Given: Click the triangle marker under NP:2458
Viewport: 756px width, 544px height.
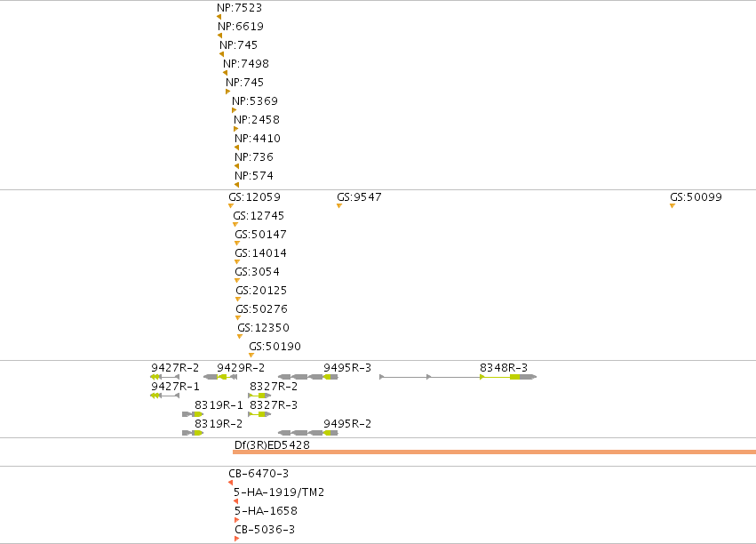Looking at the screenshot, I should tap(235, 129).
